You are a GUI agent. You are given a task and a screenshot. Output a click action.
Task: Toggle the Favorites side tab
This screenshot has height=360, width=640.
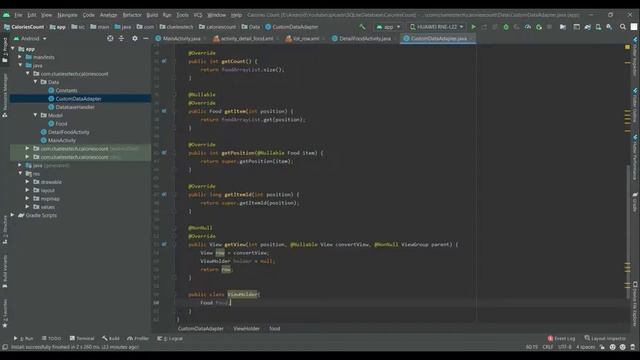point(5,313)
